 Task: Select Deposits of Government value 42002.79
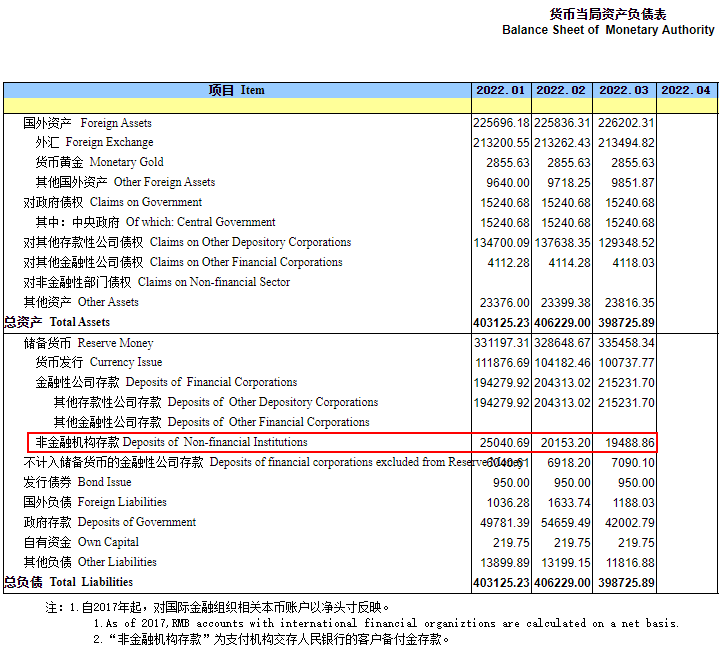click(x=630, y=523)
